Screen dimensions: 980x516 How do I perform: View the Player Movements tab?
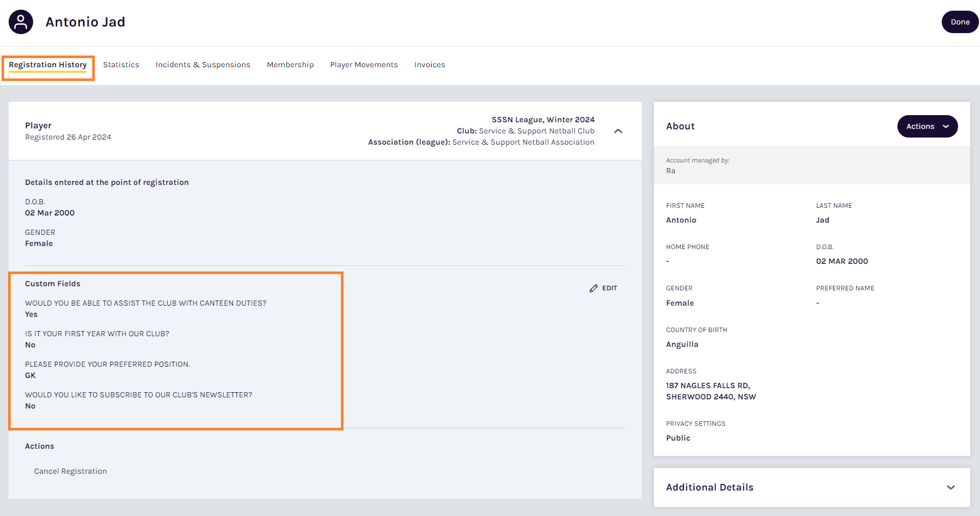[x=364, y=65]
